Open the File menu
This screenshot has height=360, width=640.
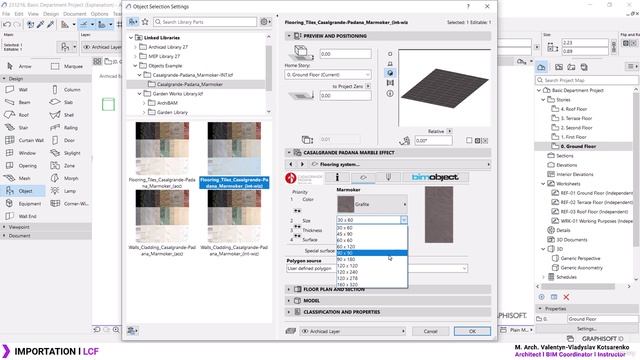(6, 14)
